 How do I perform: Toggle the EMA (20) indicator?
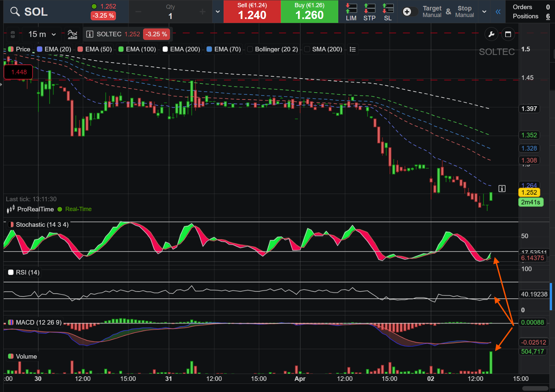click(x=54, y=49)
